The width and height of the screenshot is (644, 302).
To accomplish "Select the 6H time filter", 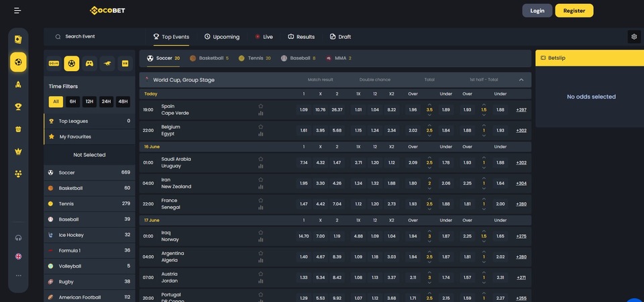I will (x=72, y=102).
